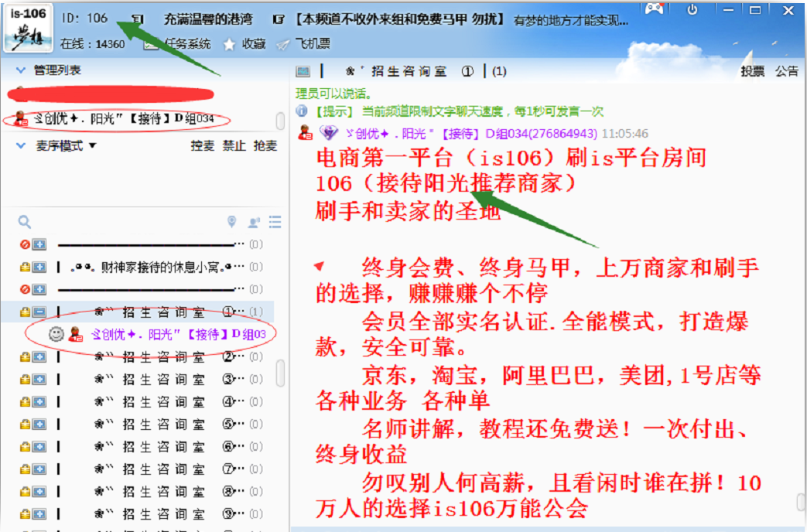
Task: Open 飞机票 paper plane icon
Action: pos(282,45)
